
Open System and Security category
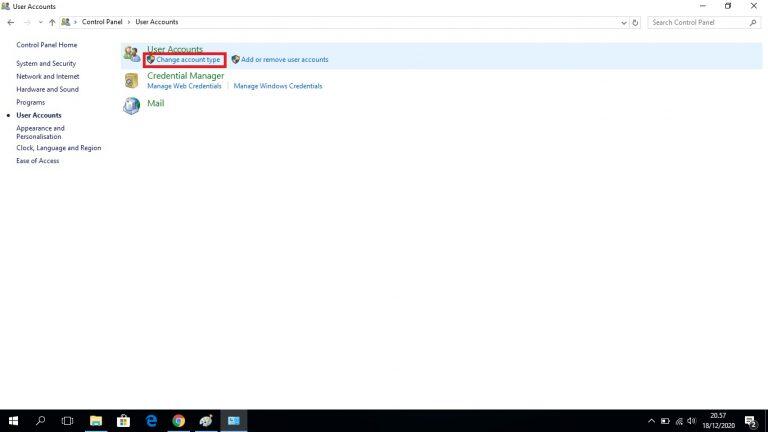coord(46,63)
